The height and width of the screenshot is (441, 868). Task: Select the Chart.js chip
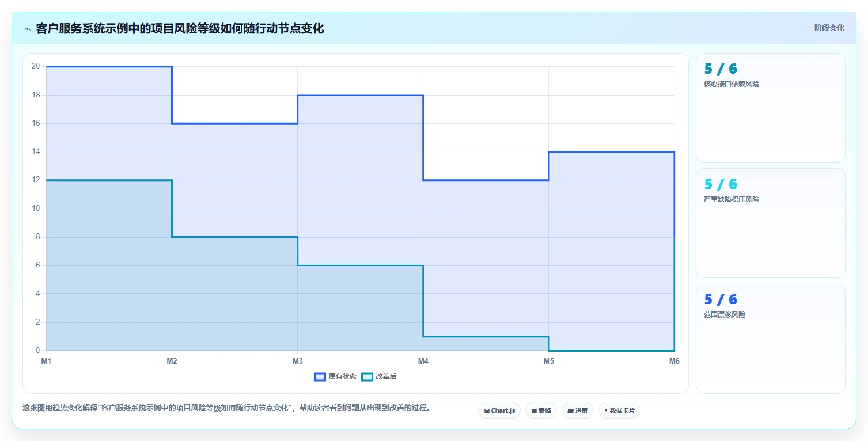pos(499,410)
